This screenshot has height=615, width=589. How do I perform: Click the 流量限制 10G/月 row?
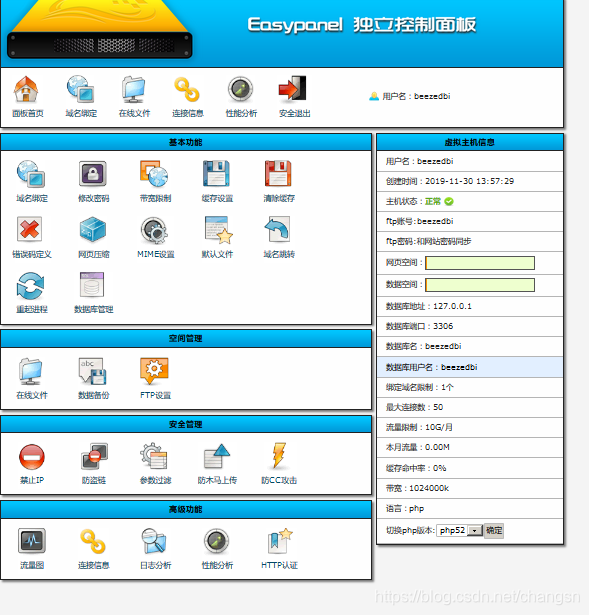(470, 427)
